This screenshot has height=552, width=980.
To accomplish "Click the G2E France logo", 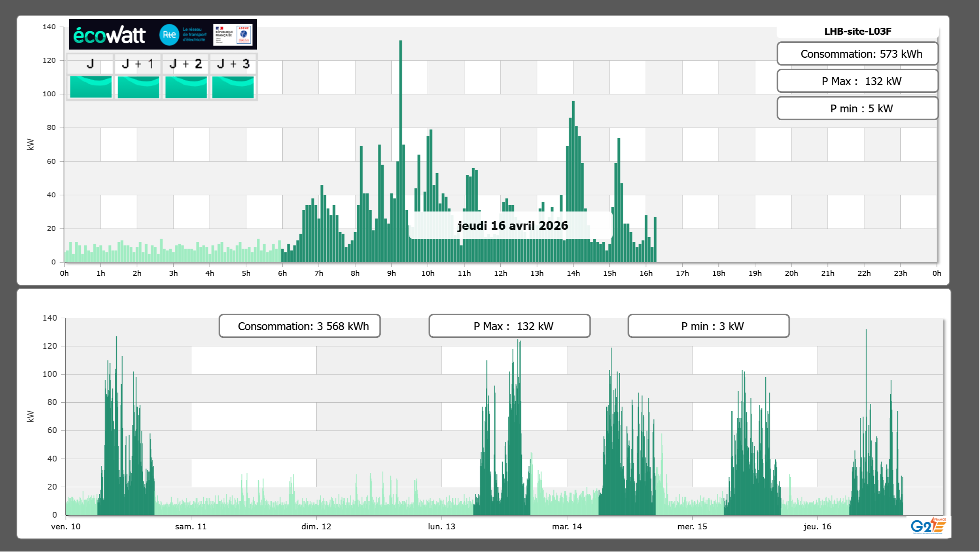I will [x=928, y=526].
